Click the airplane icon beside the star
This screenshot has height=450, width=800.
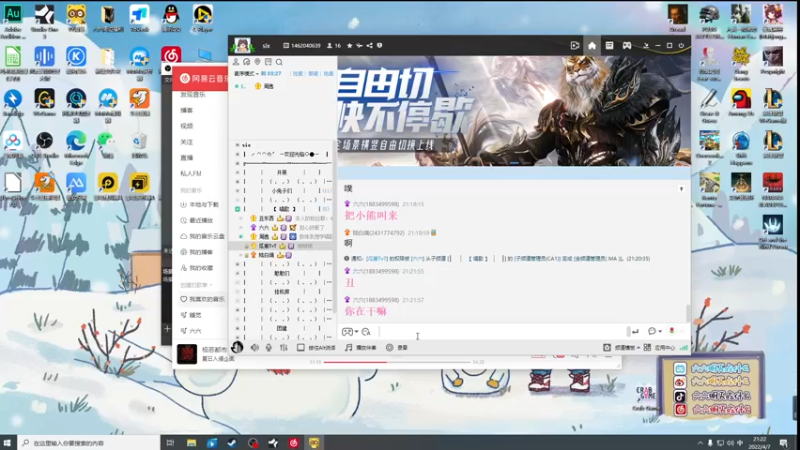(x=359, y=45)
